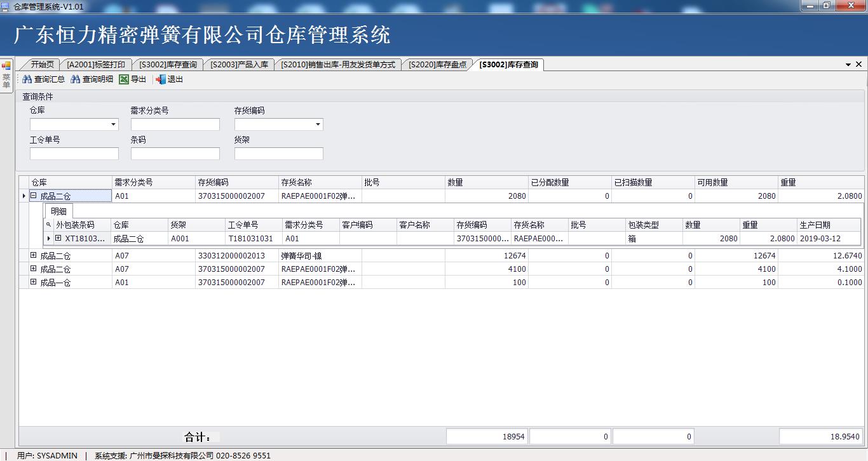Screen dimensions: 868x461
Task: Expand the 成品二仓 A07 row with quantity 4100
Action: point(34,269)
